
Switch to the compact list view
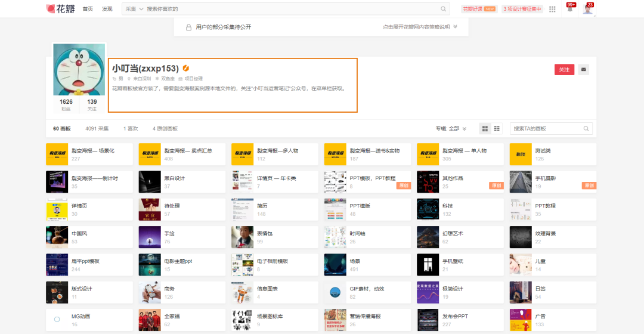[497, 128]
